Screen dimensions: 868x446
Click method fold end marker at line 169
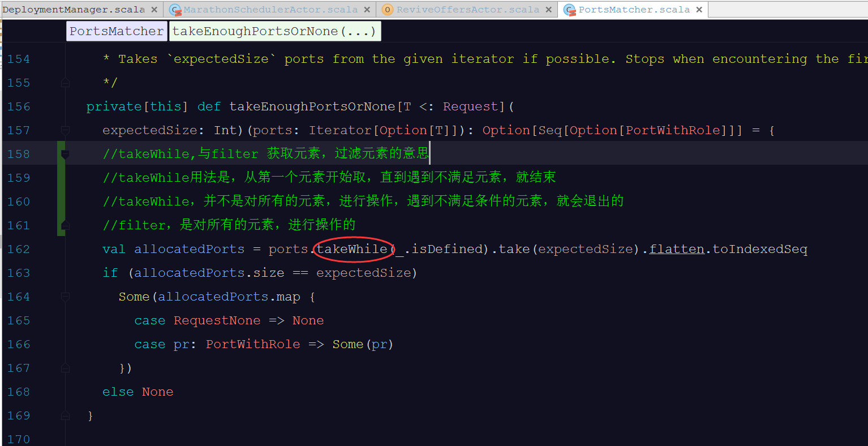(65, 415)
